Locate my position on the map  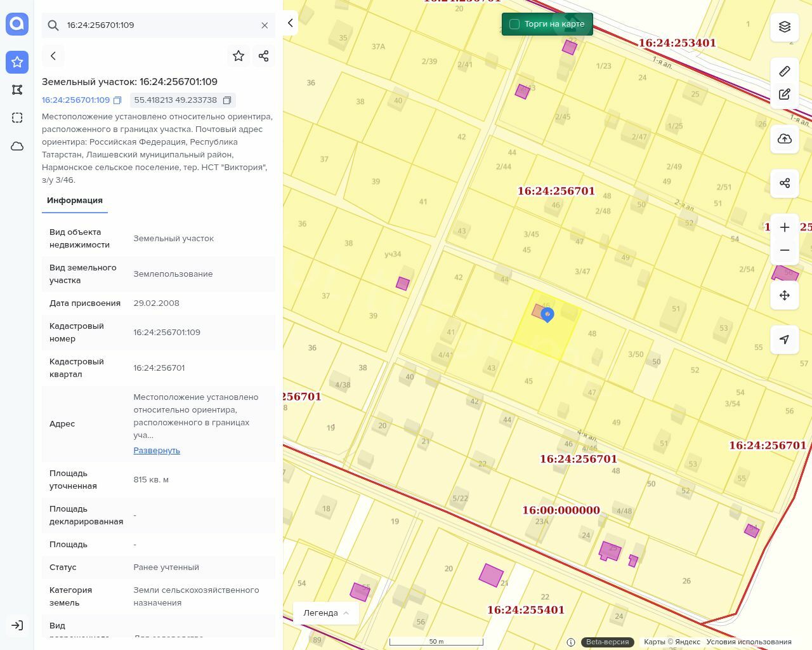pos(785,340)
